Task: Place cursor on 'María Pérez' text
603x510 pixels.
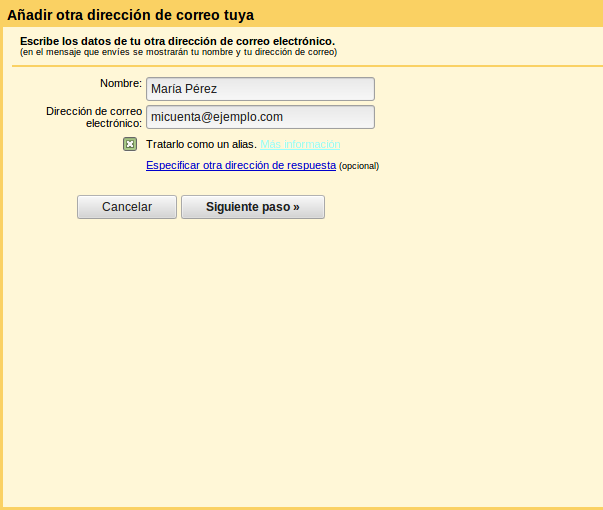Action: click(x=184, y=89)
